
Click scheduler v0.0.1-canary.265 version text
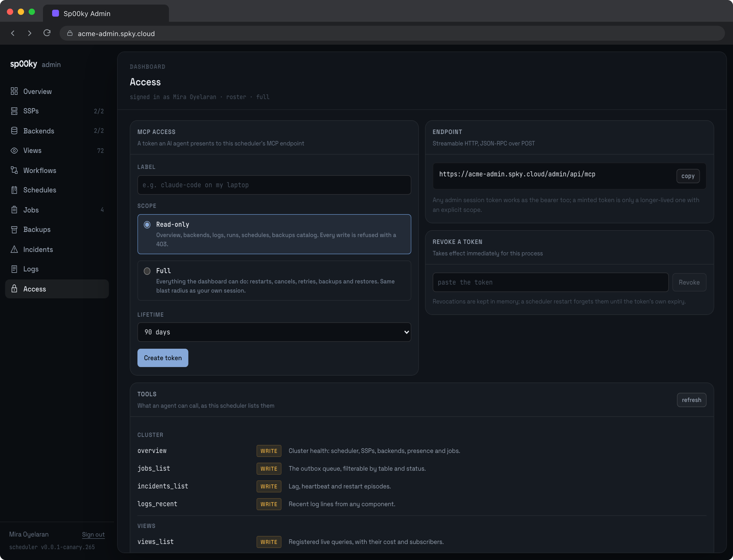(52, 547)
